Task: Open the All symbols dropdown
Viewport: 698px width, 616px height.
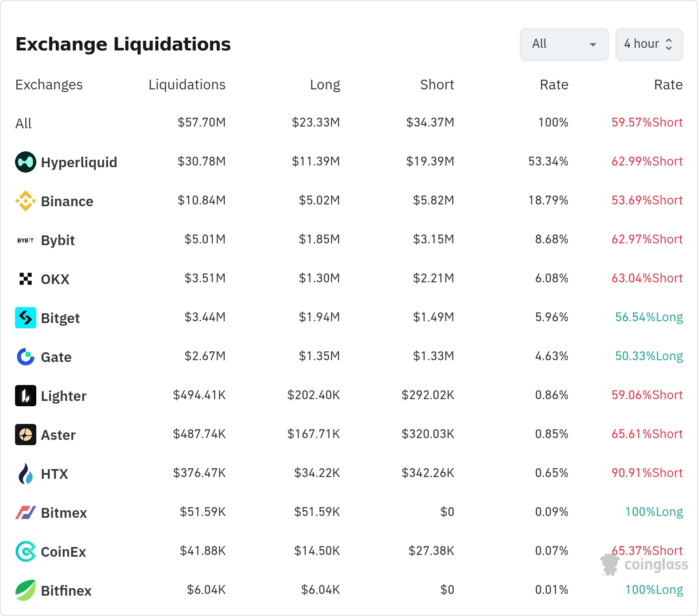Action: (x=564, y=44)
